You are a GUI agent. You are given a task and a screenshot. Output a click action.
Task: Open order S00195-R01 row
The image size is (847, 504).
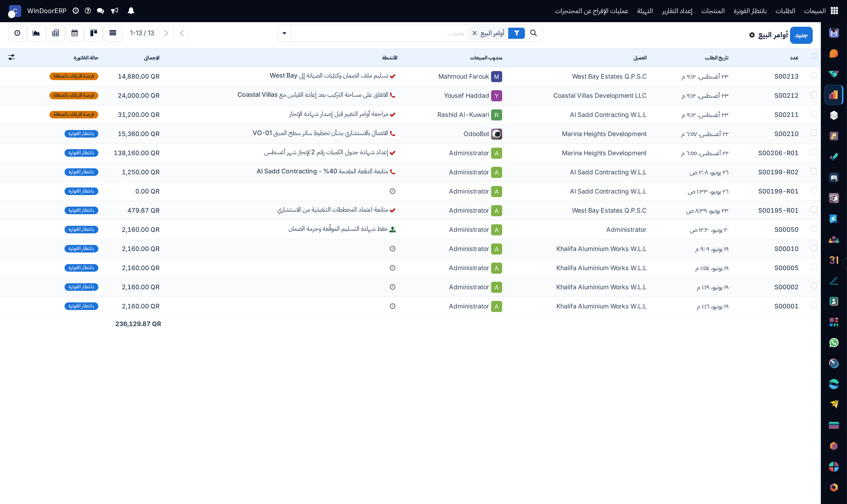pos(410,211)
